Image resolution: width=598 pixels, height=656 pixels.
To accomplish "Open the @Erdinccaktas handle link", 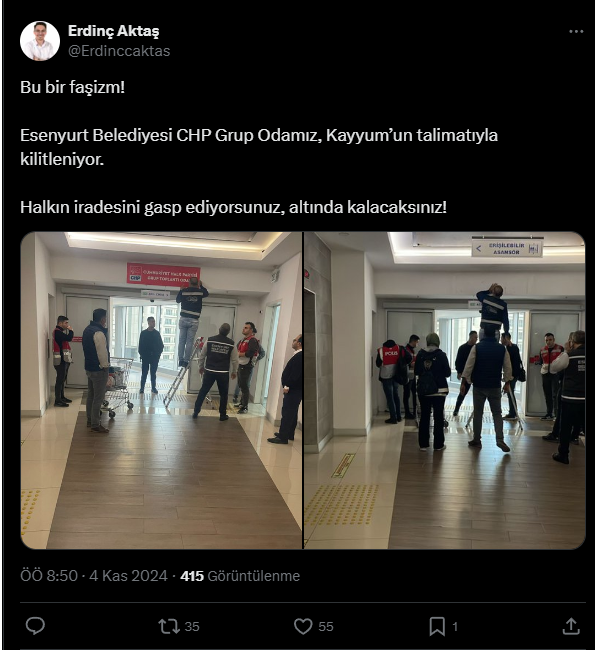I will tap(119, 51).
